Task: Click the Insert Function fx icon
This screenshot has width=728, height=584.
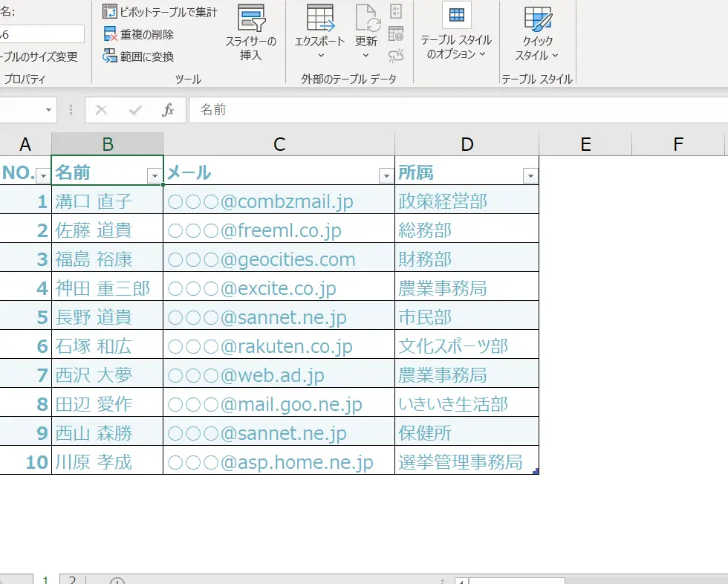Action: click(x=168, y=110)
